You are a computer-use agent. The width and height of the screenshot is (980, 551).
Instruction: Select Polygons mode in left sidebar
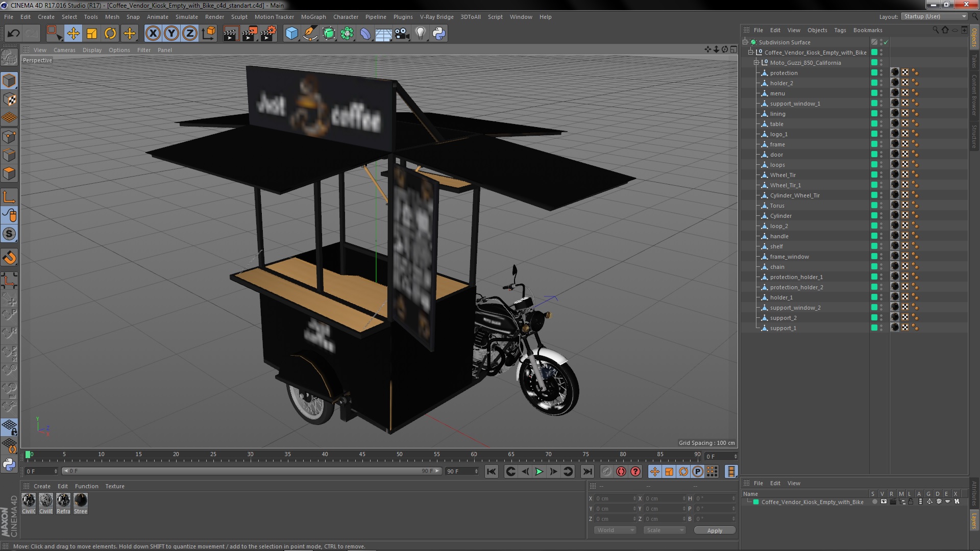tap(9, 173)
